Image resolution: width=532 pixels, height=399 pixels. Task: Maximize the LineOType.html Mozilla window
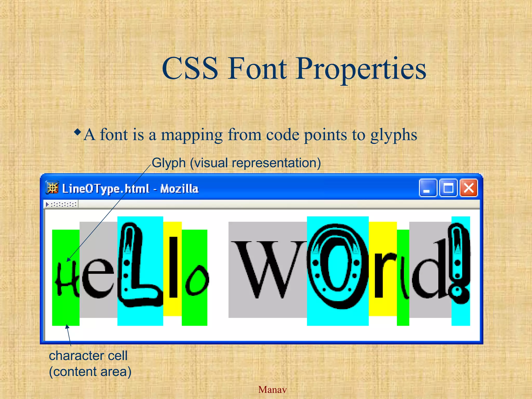click(x=448, y=188)
